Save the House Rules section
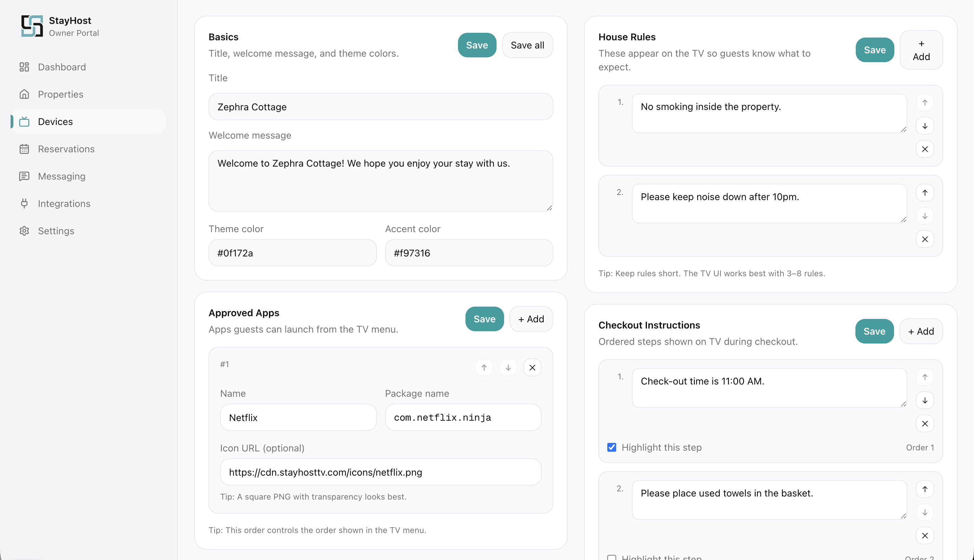This screenshot has width=974, height=560. pos(874,50)
